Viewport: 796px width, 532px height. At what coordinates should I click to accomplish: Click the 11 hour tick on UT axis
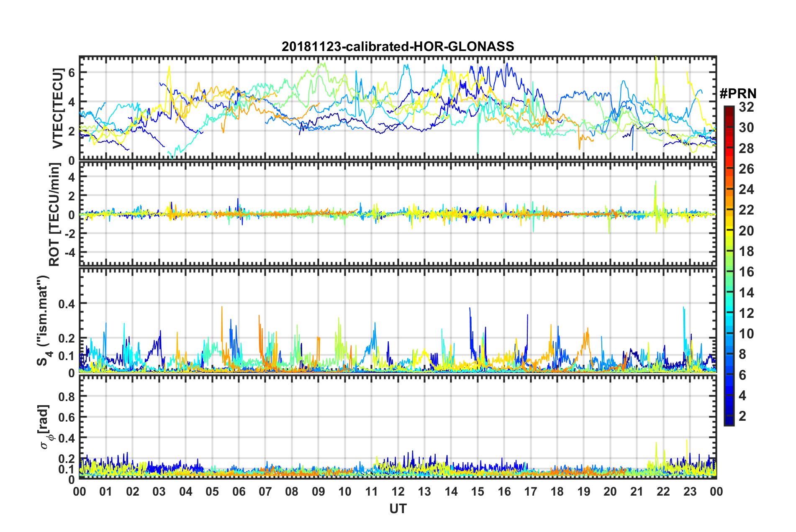pyautogui.click(x=371, y=491)
